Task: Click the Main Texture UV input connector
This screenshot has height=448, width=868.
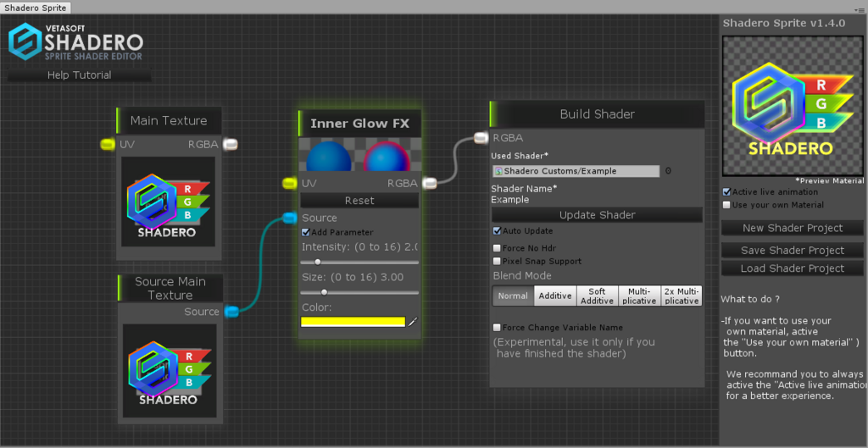Action: coord(108,144)
